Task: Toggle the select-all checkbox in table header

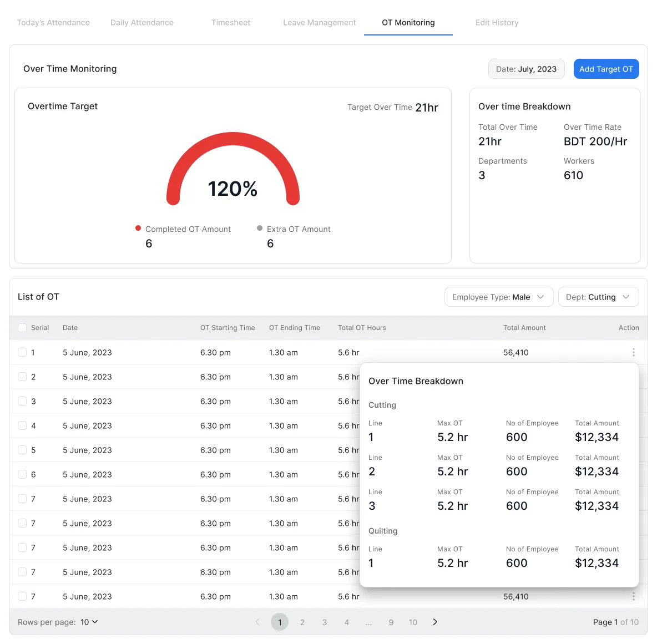Action: 22,328
